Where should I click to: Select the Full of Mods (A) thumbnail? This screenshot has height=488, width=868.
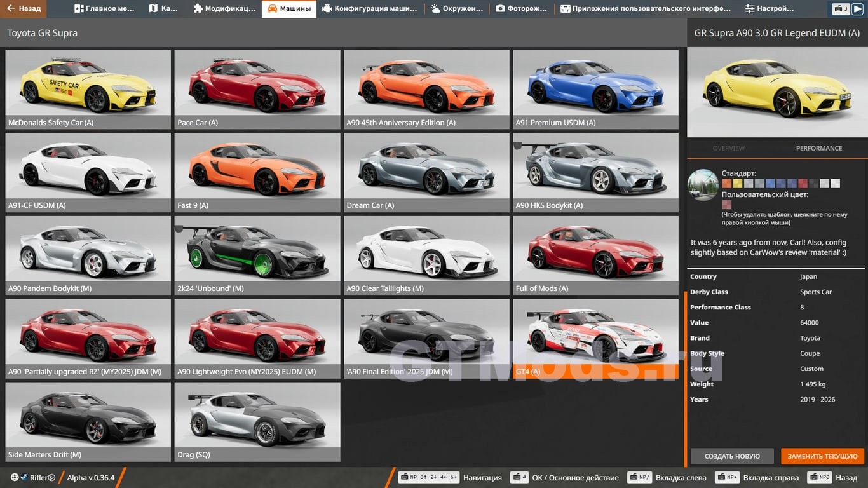click(x=595, y=256)
